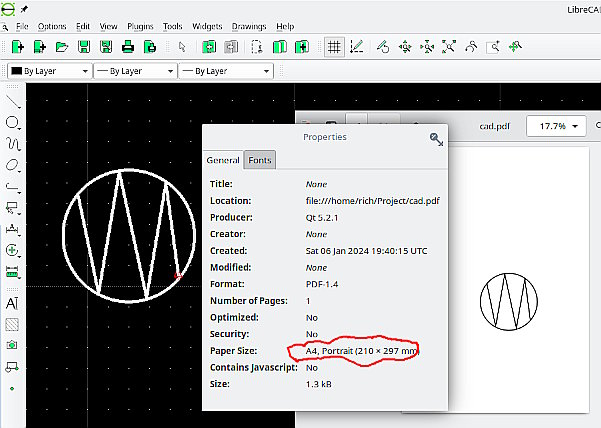Select the Line drawing tool
This screenshot has width=601, height=428.
pyautogui.click(x=13, y=101)
